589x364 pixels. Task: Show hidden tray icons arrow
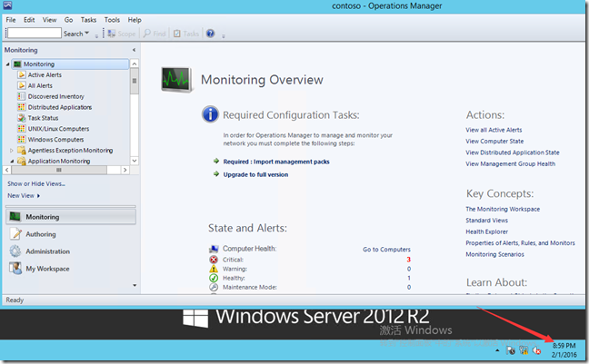tap(497, 350)
